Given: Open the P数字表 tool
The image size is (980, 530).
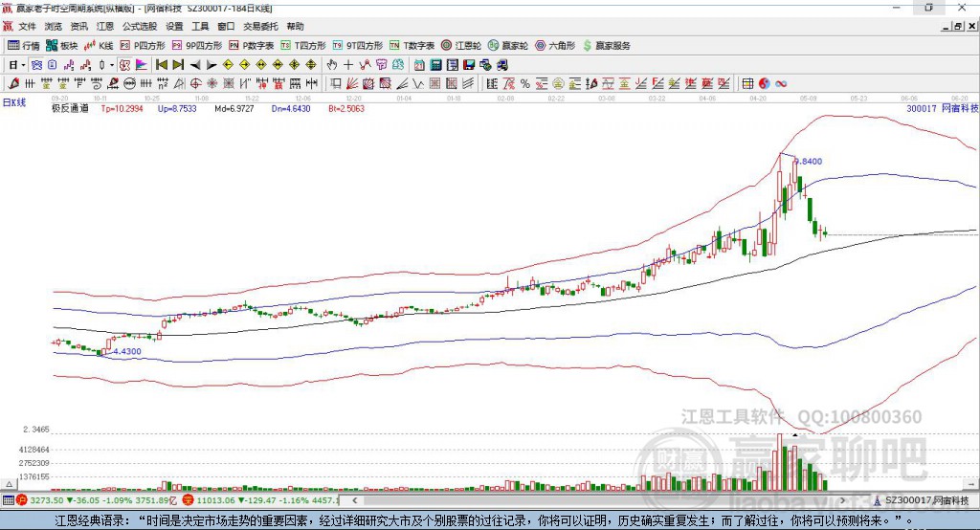Looking at the screenshot, I should tap(252, 46).
